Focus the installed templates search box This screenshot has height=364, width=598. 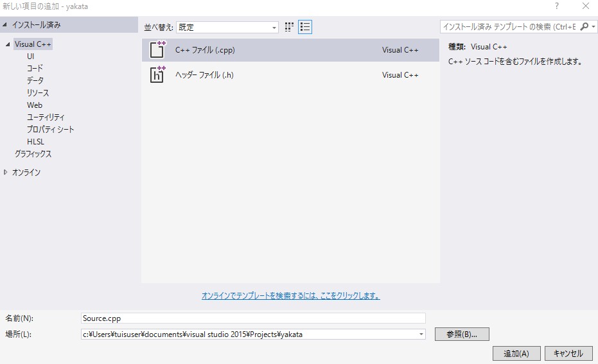point(509,27)
